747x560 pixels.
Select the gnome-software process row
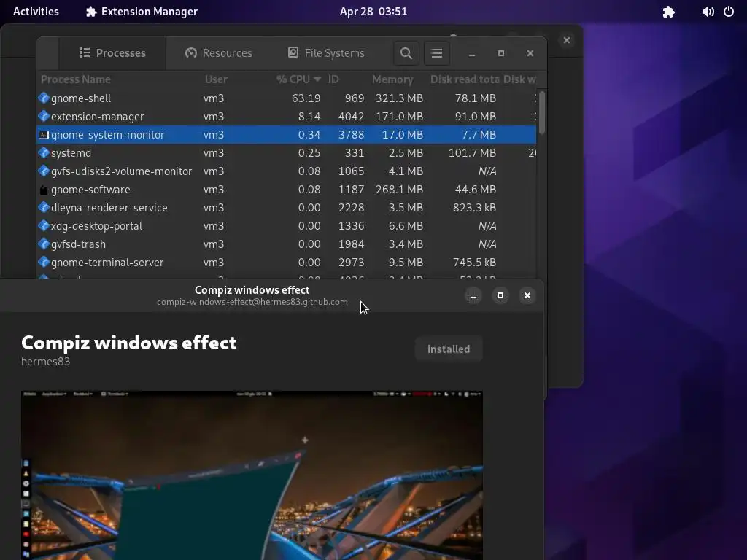[286, 190]
